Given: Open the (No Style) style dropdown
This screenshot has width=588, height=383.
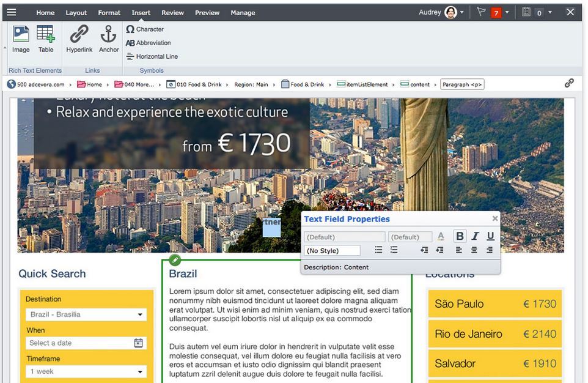Looking at the screenshot, I should tap(333, 250).
